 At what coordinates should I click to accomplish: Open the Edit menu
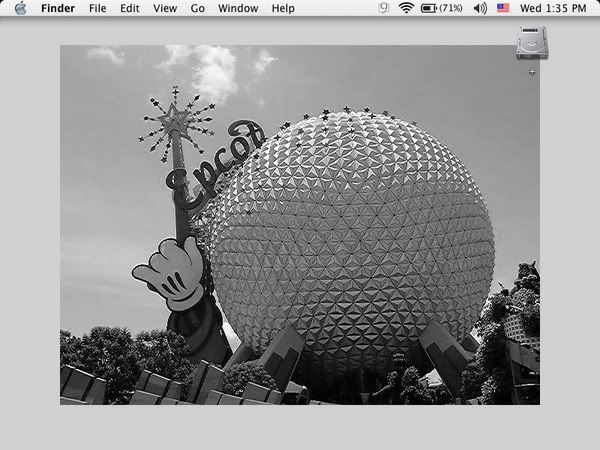pyautogui.click(x=130, y=8)
